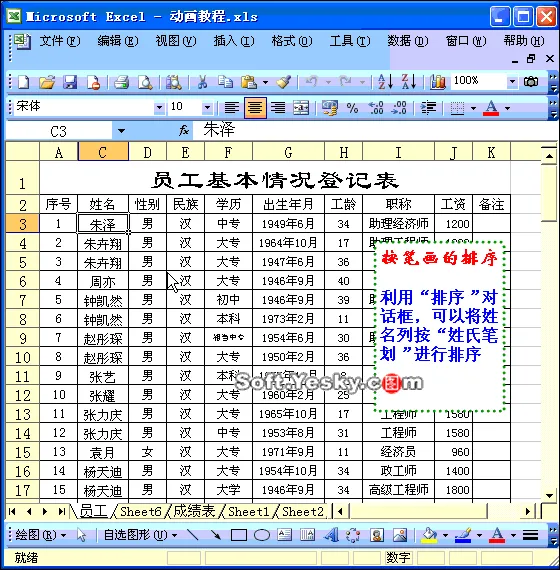
Task: Create a new blank workbook
Action: click(23, 82)
